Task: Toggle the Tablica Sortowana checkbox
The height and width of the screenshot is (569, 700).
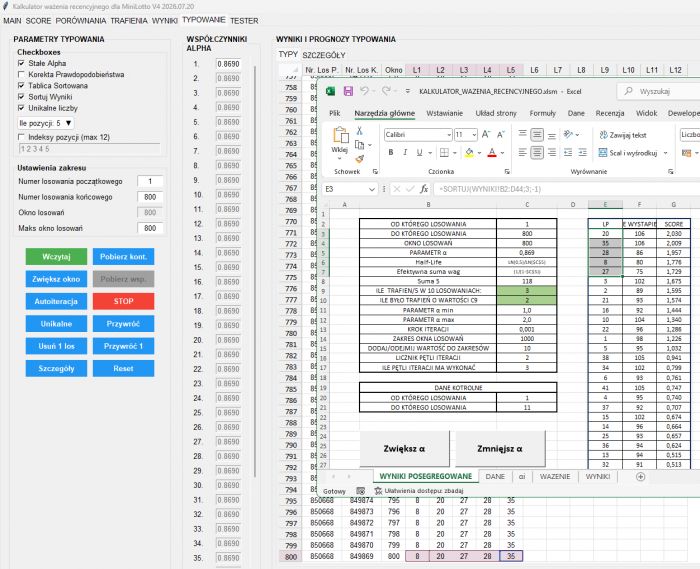Action: pyautogui.click(x=21, y=85)
